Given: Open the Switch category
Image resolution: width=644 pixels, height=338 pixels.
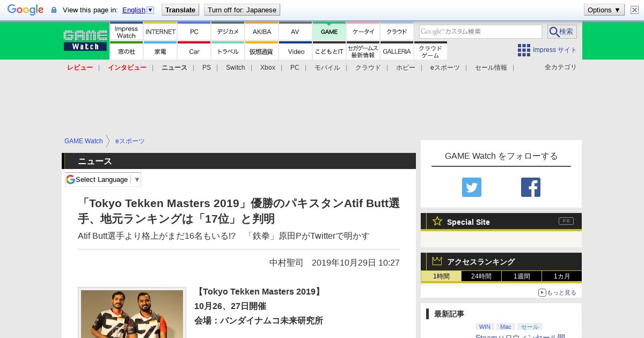Looking at the screenshot, I should (236, 68).
